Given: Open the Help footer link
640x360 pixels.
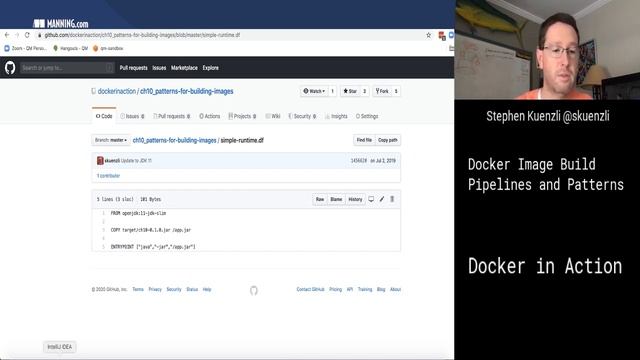Looking at the screenshot, I should (207, 289).
